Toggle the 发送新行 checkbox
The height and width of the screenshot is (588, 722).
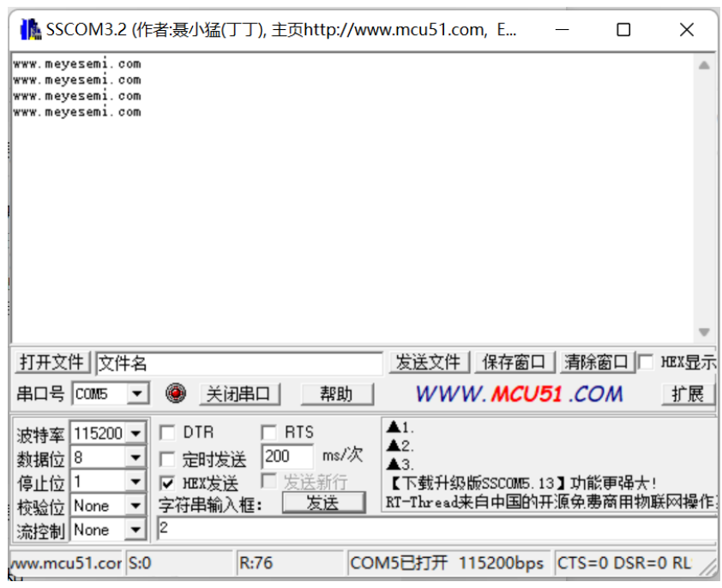click(x=268, y=481)
